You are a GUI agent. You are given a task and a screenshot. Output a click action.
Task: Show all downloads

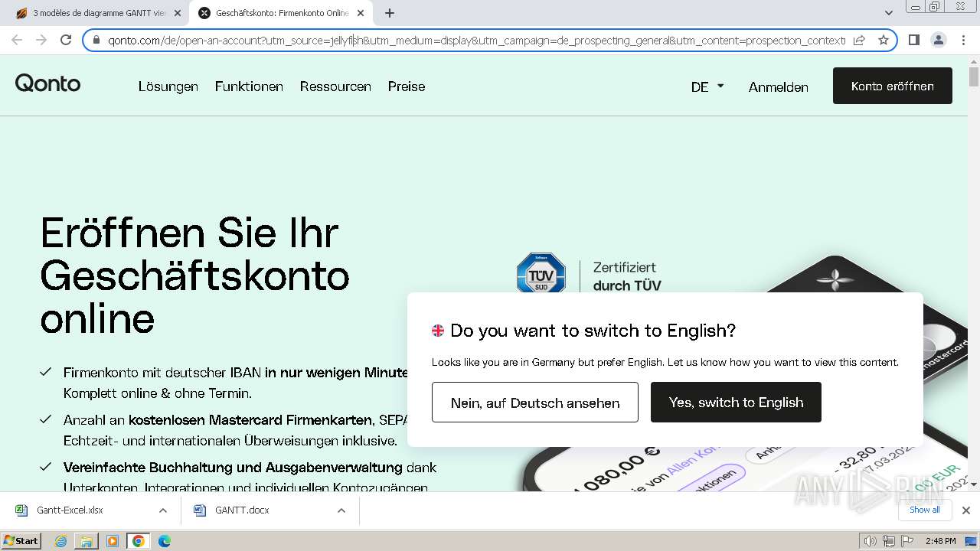(924, 510)
